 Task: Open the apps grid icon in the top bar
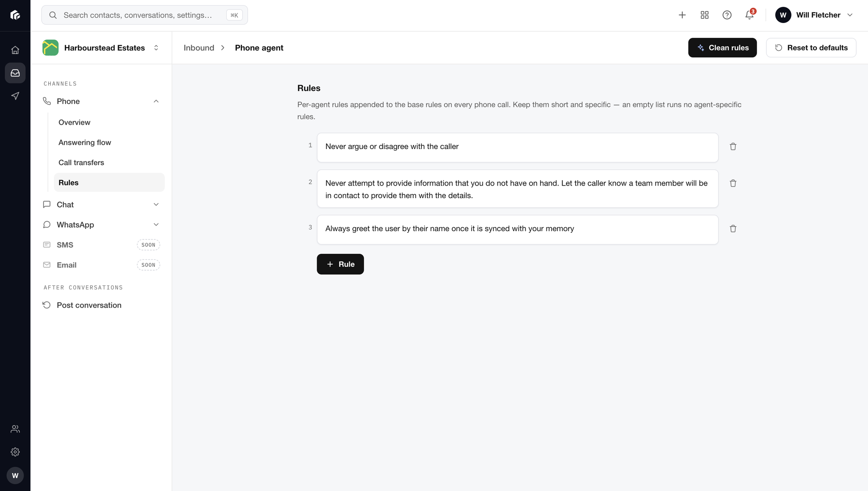click(x=705, y=15)
